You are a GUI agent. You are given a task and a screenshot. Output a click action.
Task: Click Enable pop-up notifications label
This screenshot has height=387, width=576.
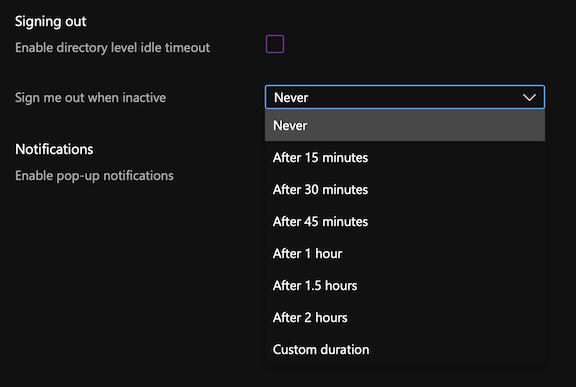pos(94,176)
